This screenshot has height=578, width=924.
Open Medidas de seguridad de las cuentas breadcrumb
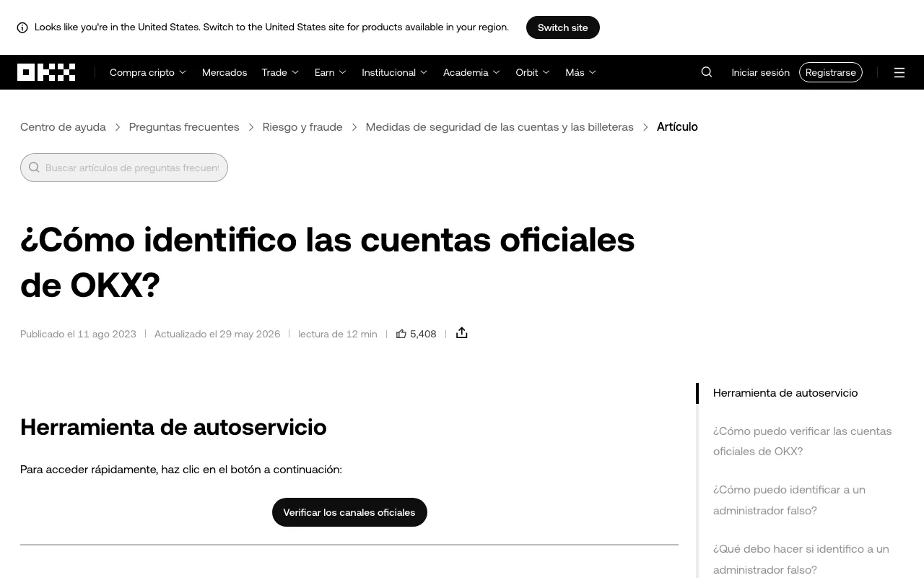pos(500,126)
